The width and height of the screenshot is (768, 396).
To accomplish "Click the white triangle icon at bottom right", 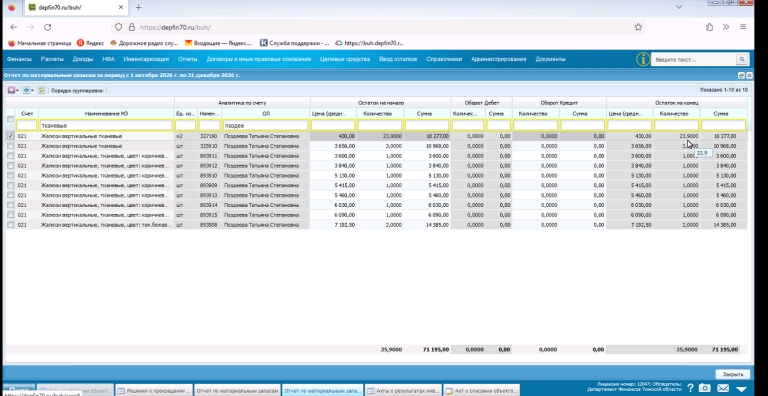I will point(741,389).
